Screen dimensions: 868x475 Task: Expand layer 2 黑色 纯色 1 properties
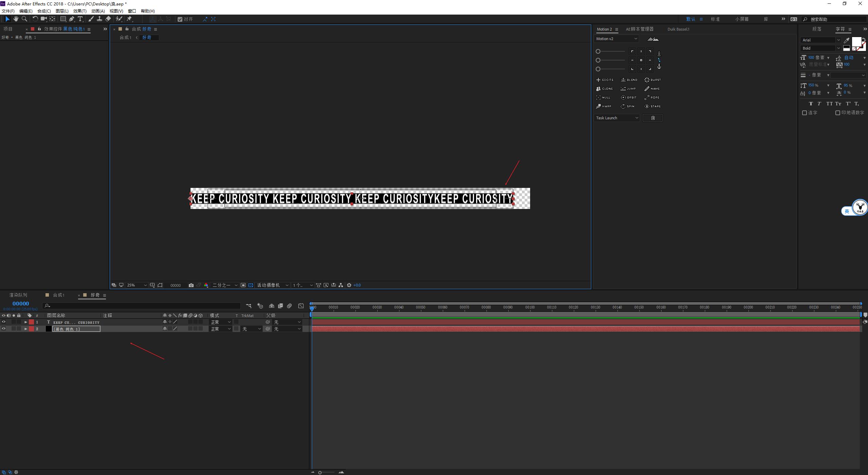(26, 329)
